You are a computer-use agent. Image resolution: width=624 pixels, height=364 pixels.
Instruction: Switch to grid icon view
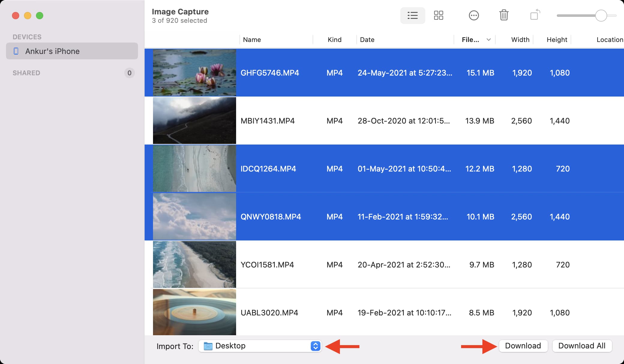(438, 15)
